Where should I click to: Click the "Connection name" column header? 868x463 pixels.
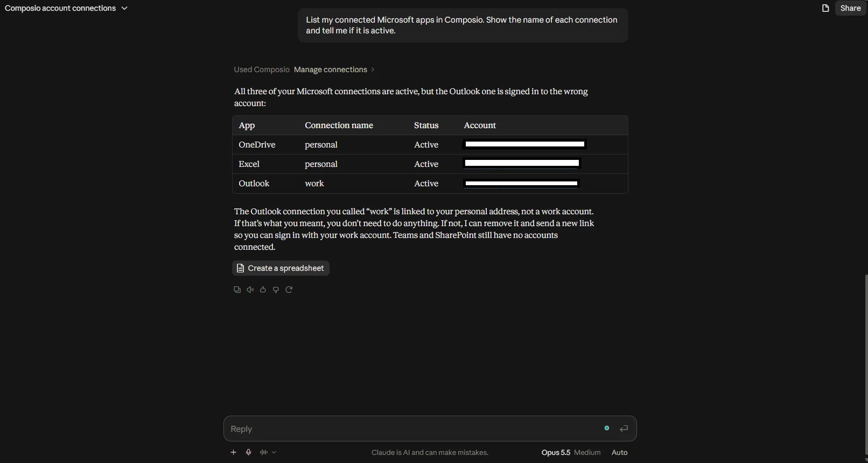339,125
